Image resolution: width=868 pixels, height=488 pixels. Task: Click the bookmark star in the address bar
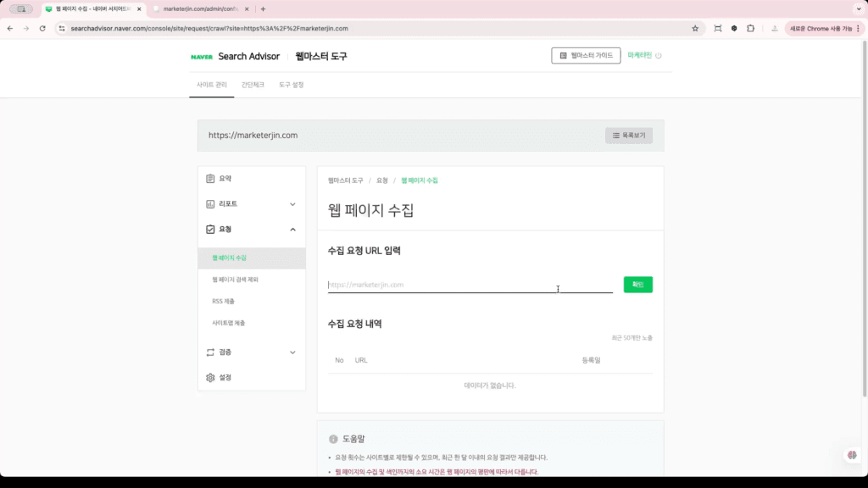coord(695,27)
